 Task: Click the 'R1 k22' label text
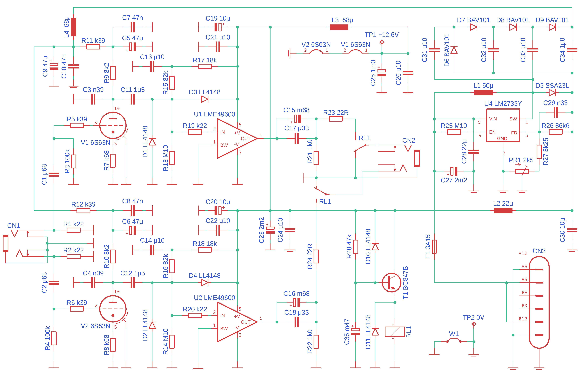tap(73, 224)
